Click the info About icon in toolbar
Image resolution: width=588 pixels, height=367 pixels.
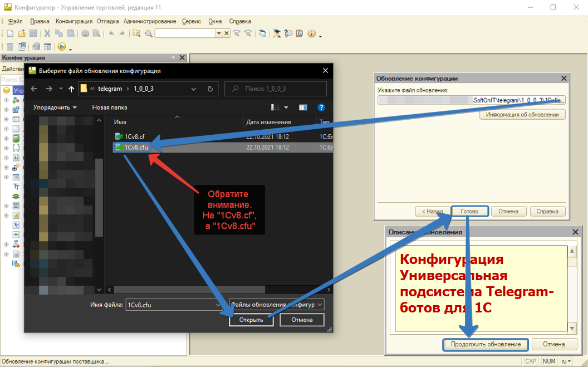(311, 33)
